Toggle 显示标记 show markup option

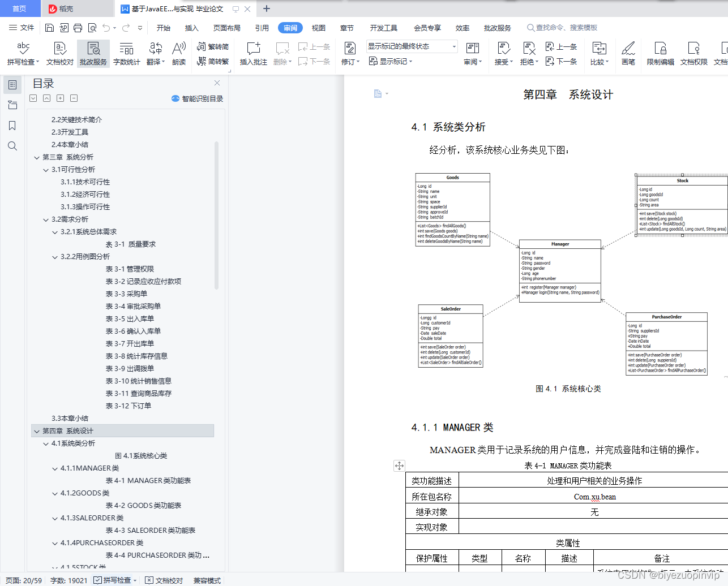click(390, 62)
